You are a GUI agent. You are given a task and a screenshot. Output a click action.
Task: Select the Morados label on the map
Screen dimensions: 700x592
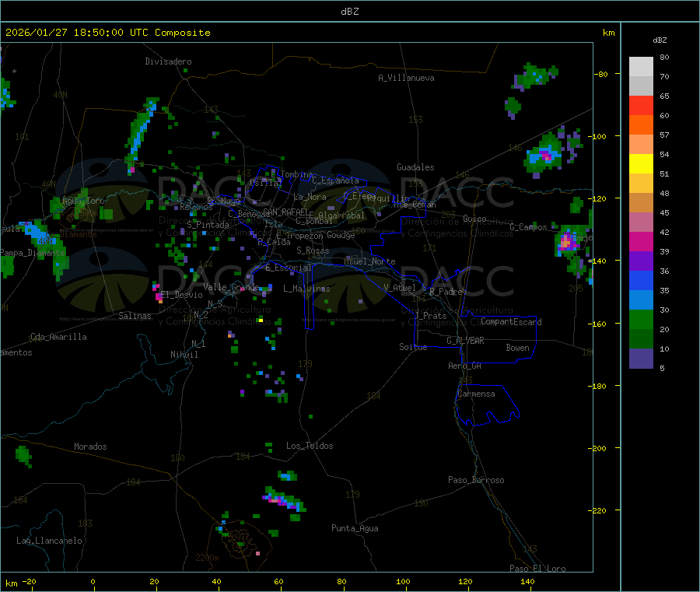click(90, 447)
